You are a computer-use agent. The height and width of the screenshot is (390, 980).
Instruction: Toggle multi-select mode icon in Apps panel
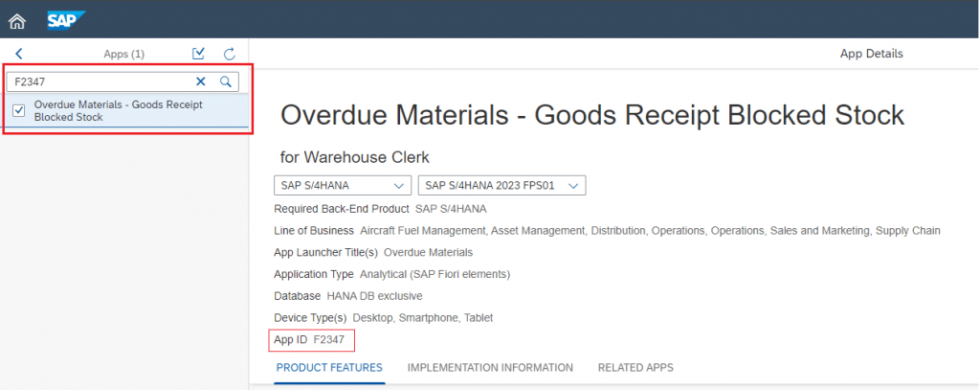[199, 54]
